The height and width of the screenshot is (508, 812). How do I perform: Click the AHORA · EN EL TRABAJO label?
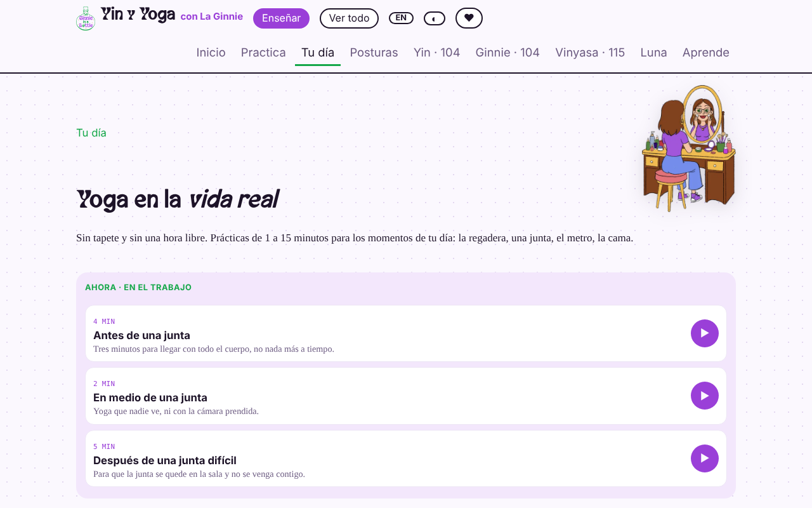[x=138, y=288]
